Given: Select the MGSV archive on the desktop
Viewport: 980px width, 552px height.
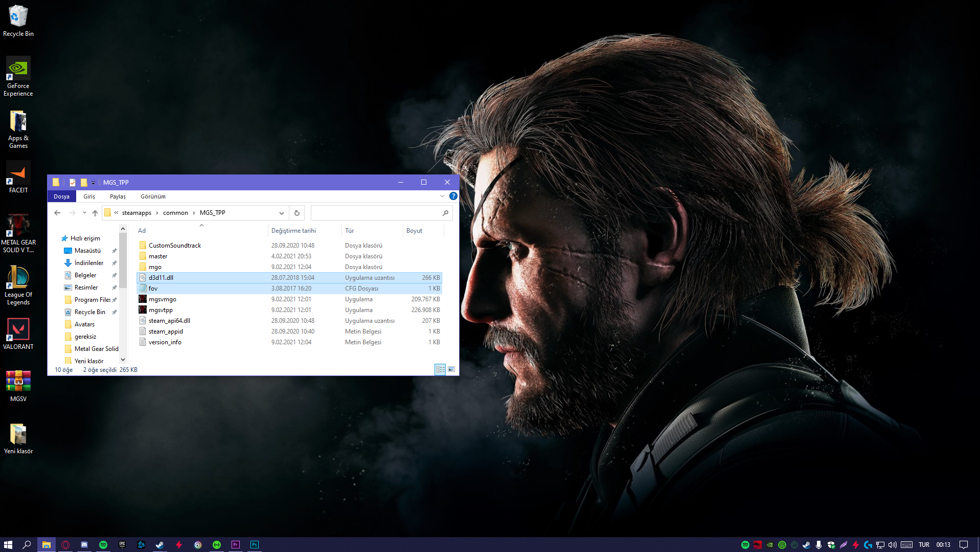Looking at the screenshot, I should click(x=18, y=386).
